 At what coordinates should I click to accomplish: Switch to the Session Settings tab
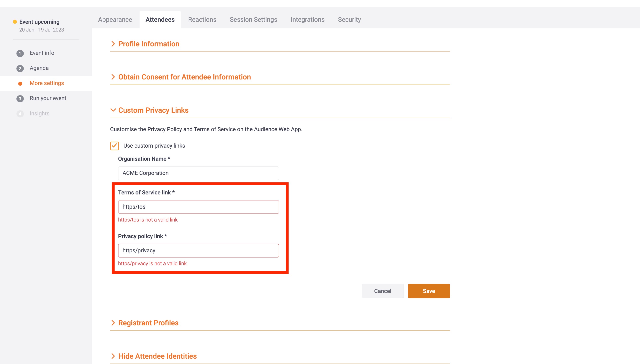pyautogui.click(x=253, y=20)
